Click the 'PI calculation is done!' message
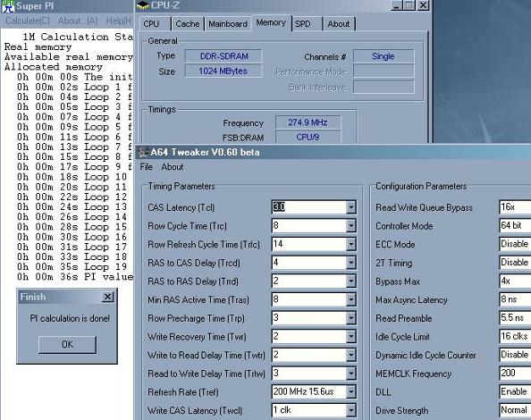This screenshot has width=531, height=420. point(70,318)
